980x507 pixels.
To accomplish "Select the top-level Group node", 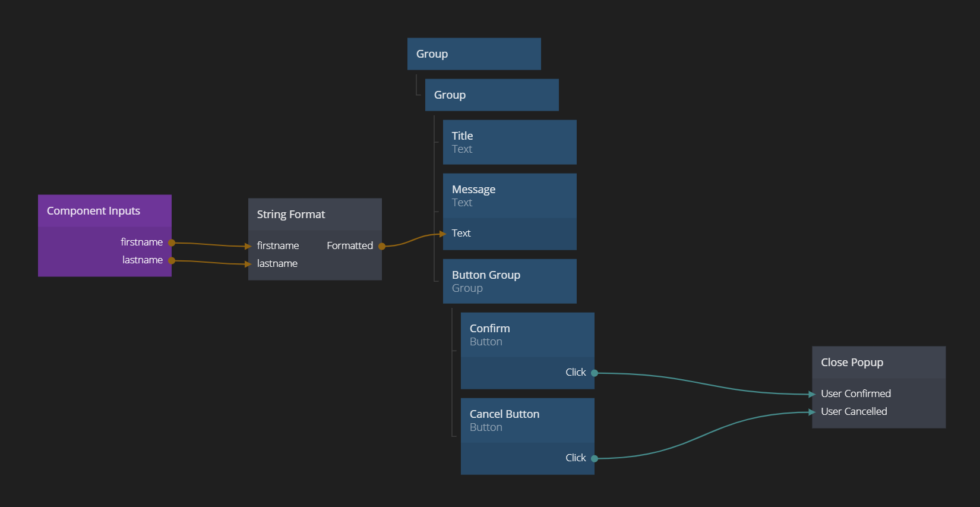I will click(473, 54).
